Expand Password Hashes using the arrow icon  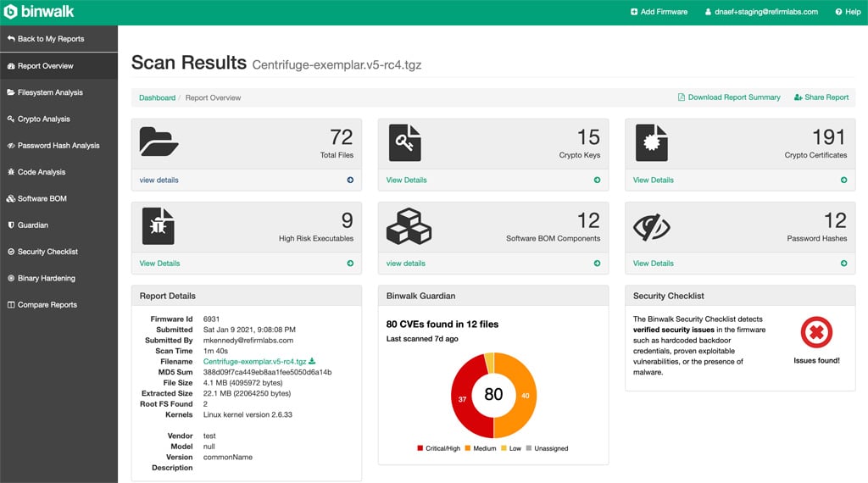843,264
